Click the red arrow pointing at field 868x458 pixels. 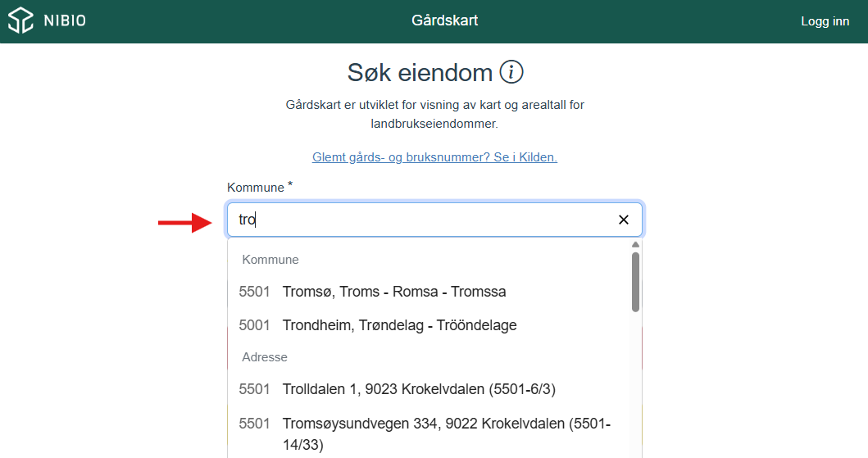tap(185, 221)
